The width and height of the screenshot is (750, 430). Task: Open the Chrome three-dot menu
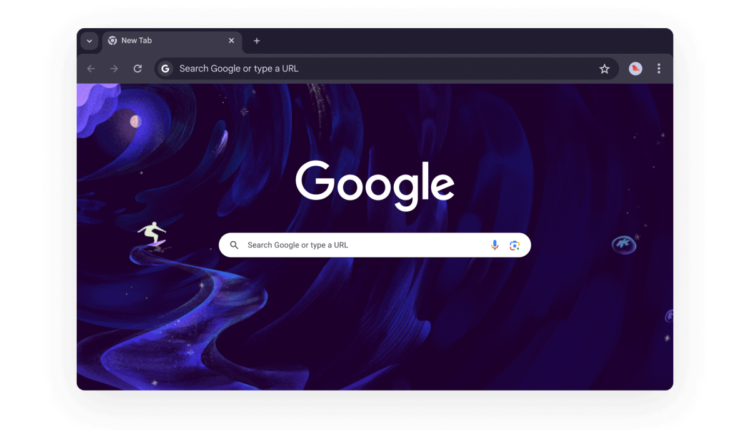tap(659, 69)
